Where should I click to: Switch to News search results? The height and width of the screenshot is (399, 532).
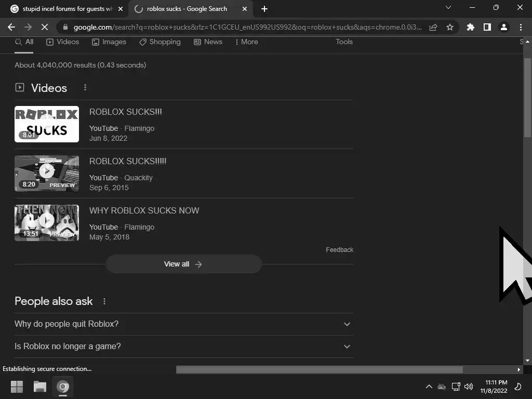(x=208, y=42)
